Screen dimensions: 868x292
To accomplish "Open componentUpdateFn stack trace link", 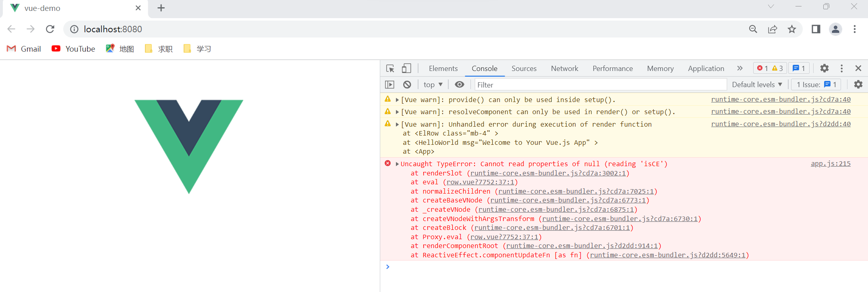I will (668, 255).
